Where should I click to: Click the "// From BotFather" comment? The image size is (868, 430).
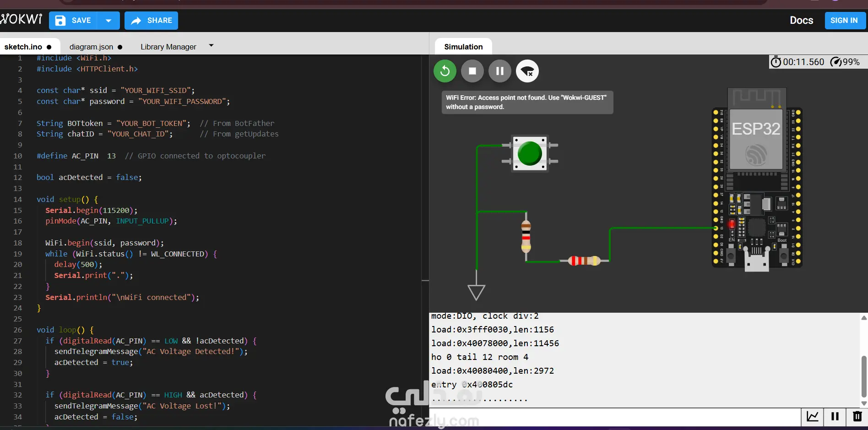coord(237,123)
